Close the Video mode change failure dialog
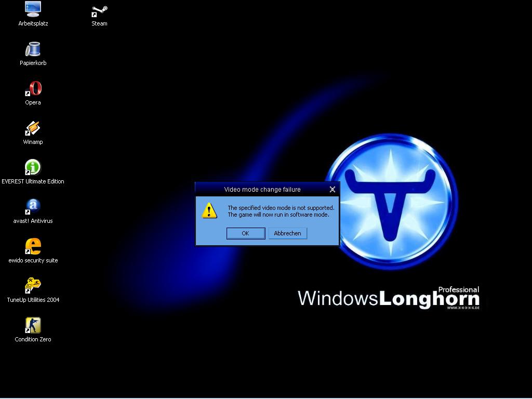 coord(332,189)
